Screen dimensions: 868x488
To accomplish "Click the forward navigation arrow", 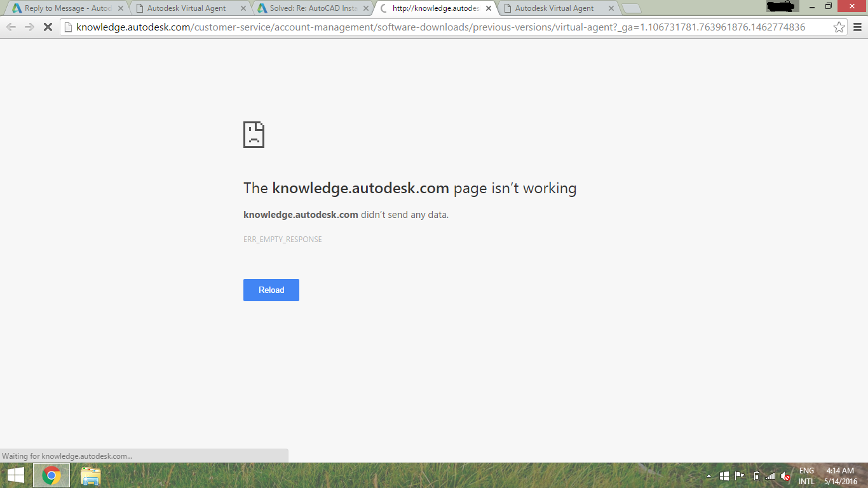I will pos(29,29).
